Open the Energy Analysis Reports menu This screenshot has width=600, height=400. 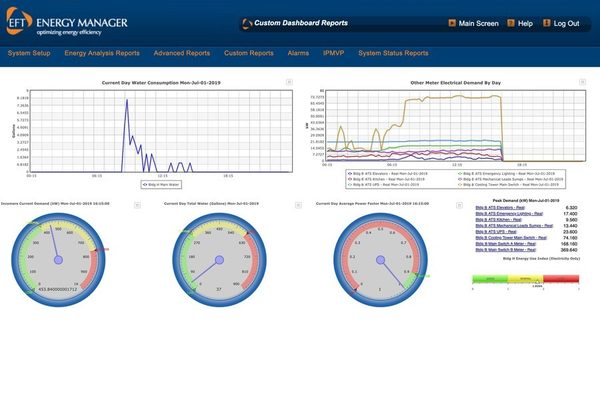[x=101, y=53]
